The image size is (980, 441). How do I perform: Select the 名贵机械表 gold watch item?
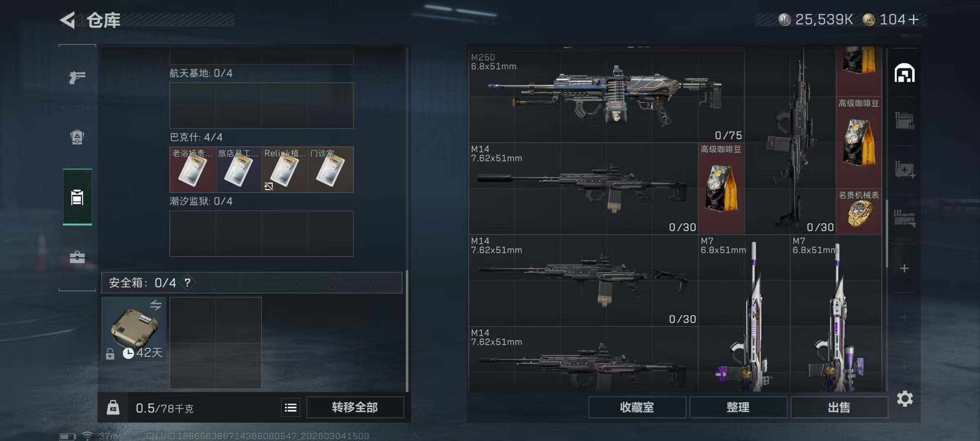click(x=859, y=211)
